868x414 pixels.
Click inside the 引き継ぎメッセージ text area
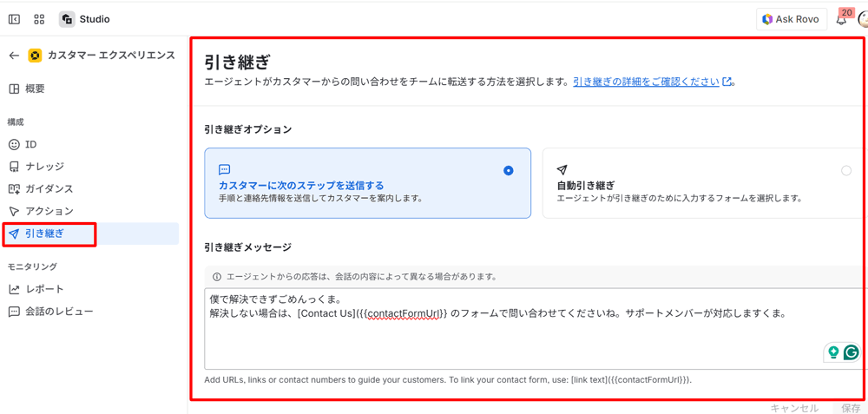click(x=536, y=329)
